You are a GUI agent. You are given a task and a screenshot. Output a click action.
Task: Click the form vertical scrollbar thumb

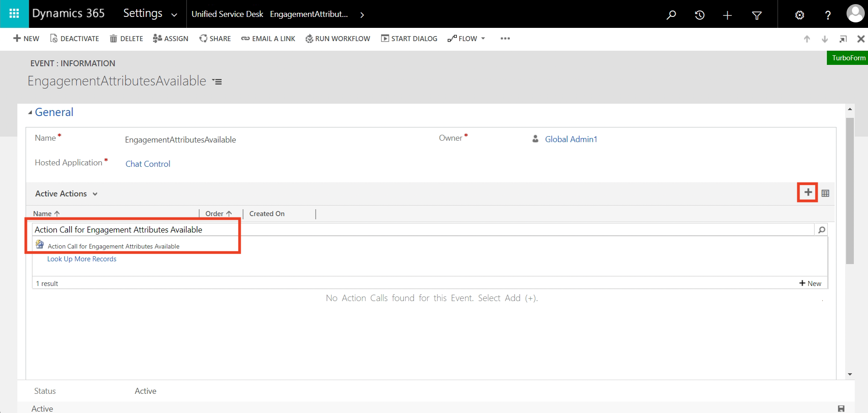850,191
